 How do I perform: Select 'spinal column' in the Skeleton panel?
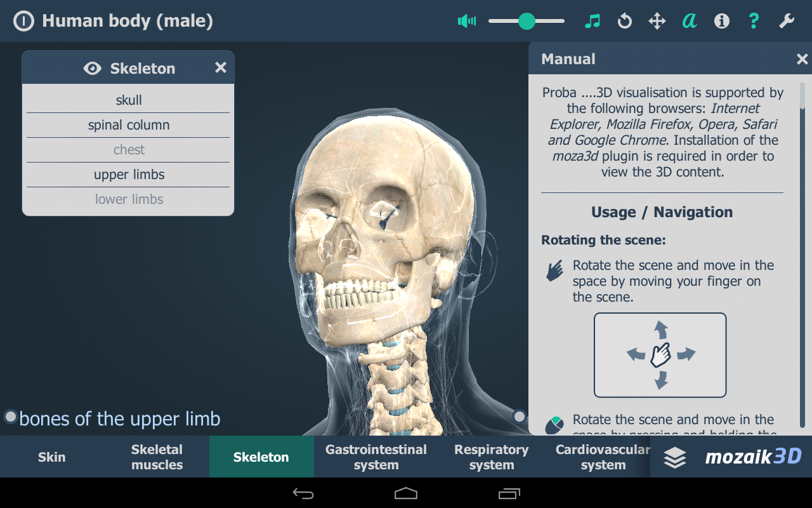[128, 124]
